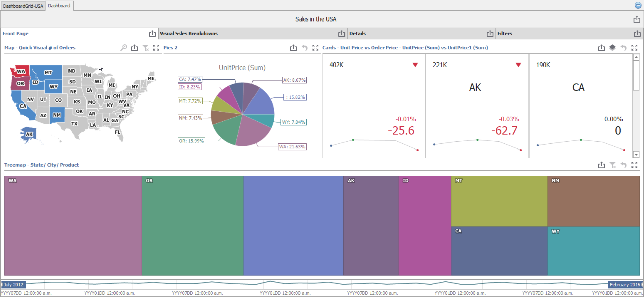Click the Pies 2 undo arrow icon

coord(304,48)
